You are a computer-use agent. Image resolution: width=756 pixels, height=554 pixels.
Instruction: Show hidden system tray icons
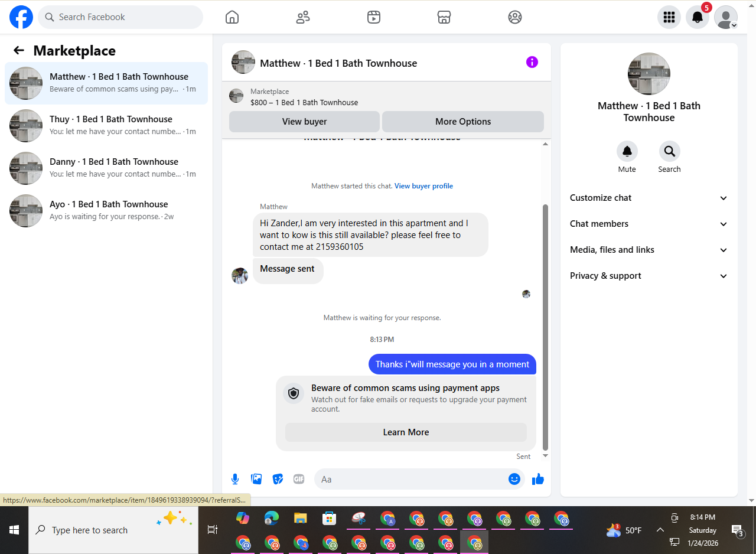coord(660,530)
